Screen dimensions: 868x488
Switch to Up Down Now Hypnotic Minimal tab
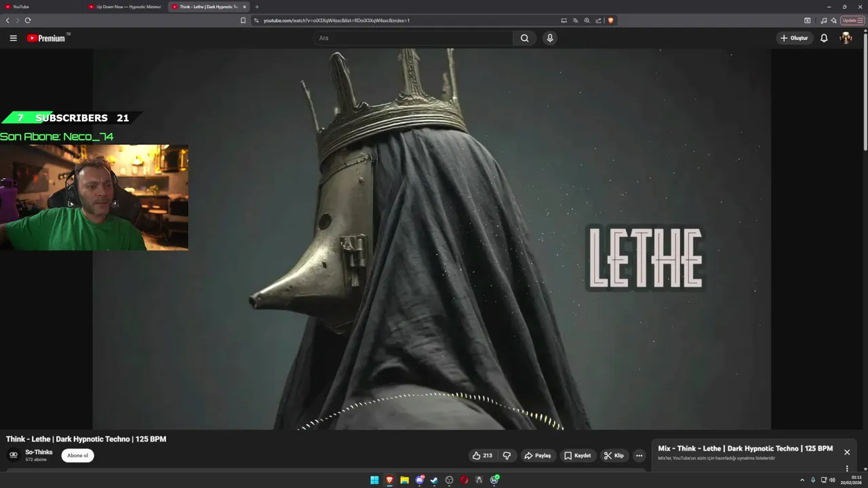[125, 7]
